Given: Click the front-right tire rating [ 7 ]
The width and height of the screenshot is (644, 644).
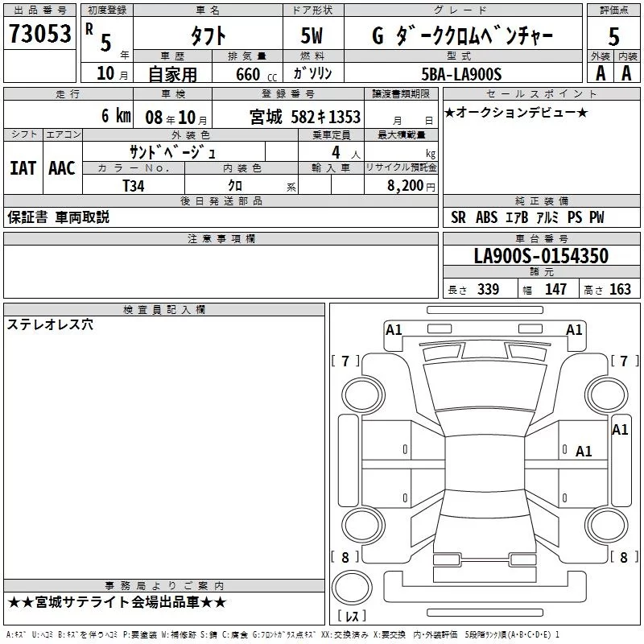Looking at the screenshot, I should (625, 361).
